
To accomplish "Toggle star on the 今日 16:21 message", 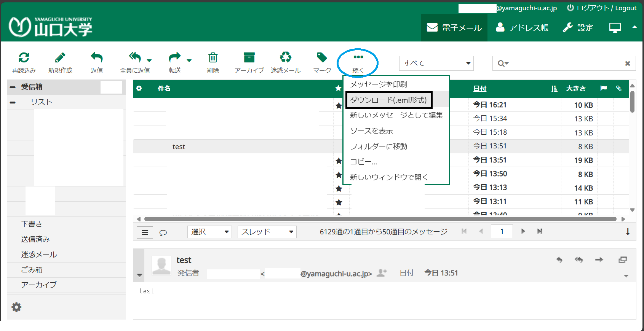I will point(339,105).
